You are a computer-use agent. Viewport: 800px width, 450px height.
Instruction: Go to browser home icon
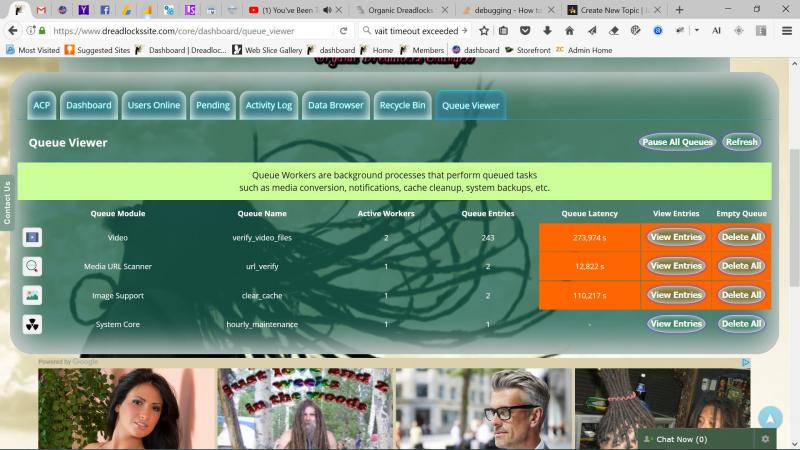569,31
